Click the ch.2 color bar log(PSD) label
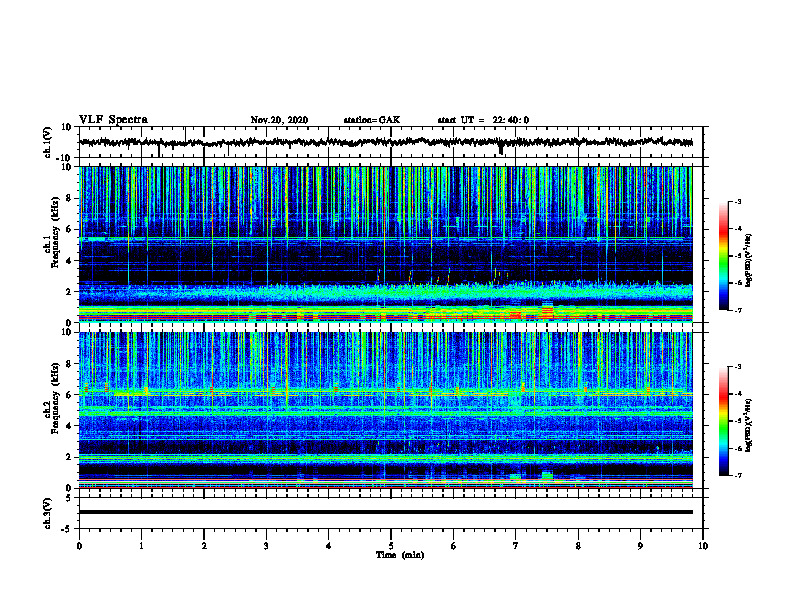The width and height of the screenshot is (792, 612). [x=749, y=425]
